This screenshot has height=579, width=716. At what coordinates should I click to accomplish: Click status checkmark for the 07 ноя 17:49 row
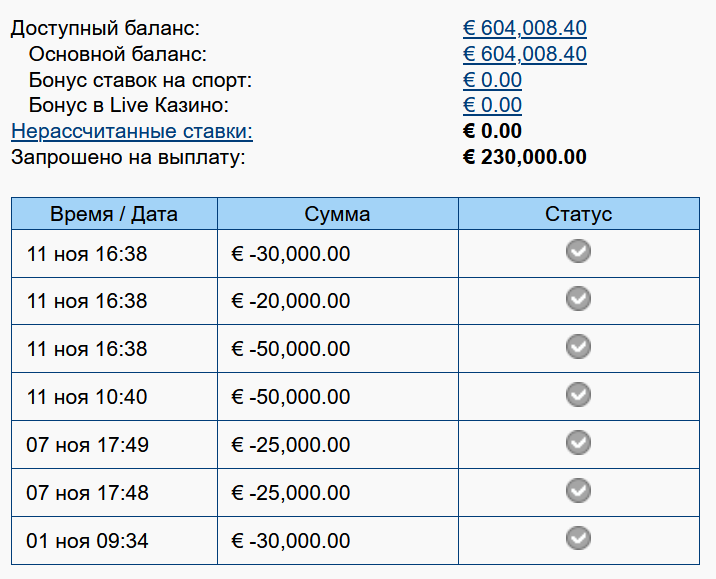(578, 442)
